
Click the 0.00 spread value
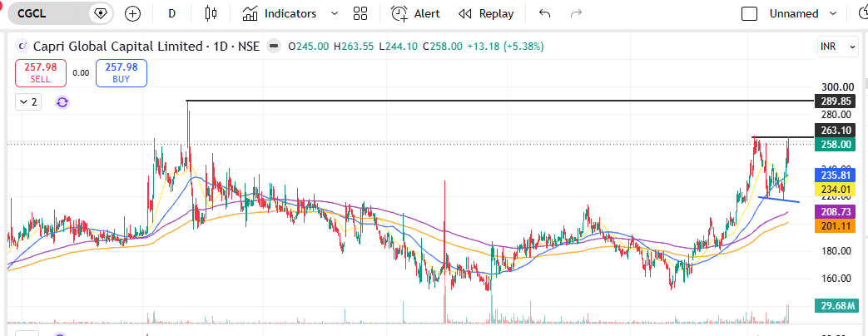[x=81, y=72]
